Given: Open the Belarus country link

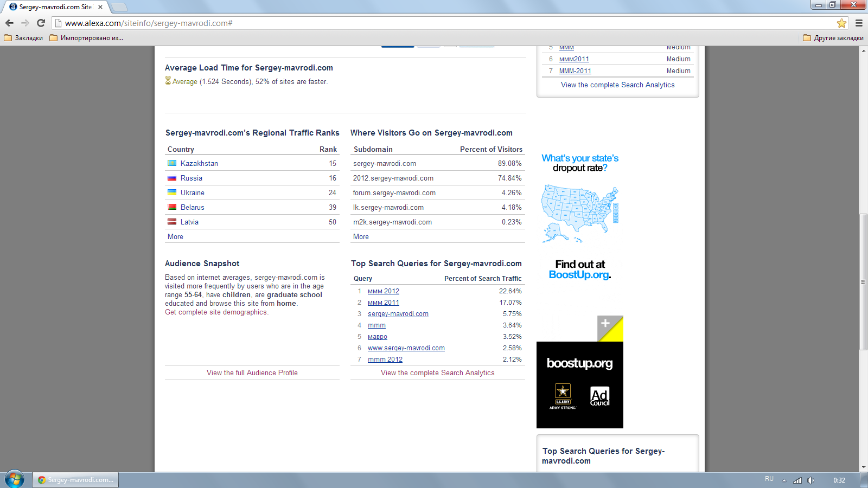Looking at the screenshot, I should [193, 207].
